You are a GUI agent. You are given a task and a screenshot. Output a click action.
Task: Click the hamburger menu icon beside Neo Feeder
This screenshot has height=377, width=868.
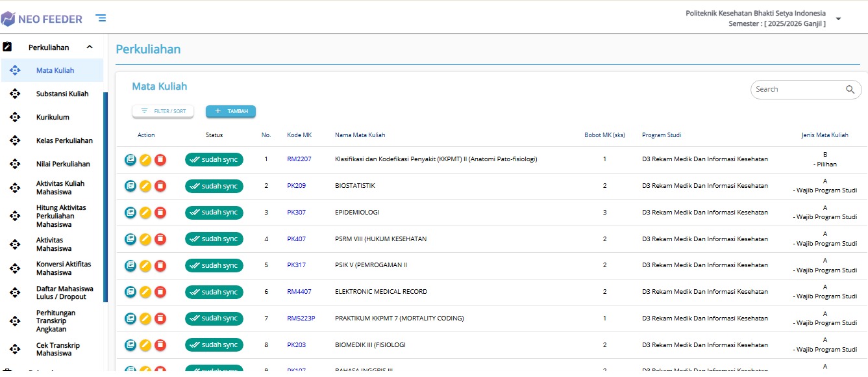[101, 18]
